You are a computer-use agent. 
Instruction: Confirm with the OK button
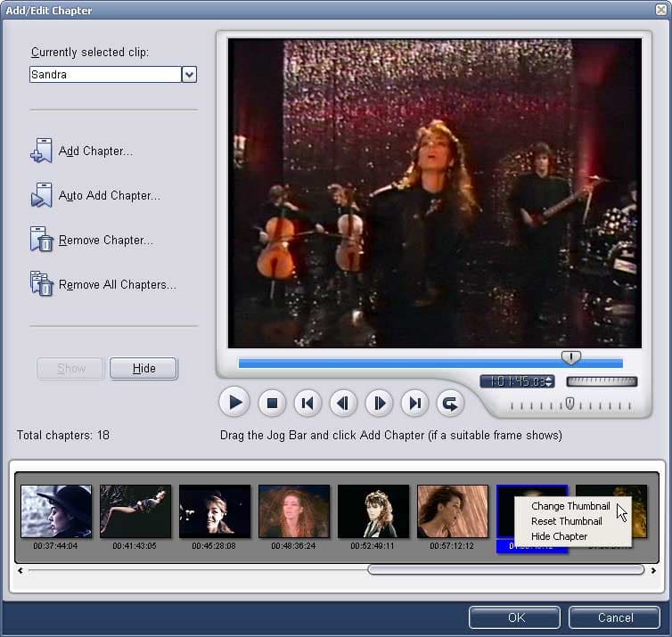(x=514, y=617)
